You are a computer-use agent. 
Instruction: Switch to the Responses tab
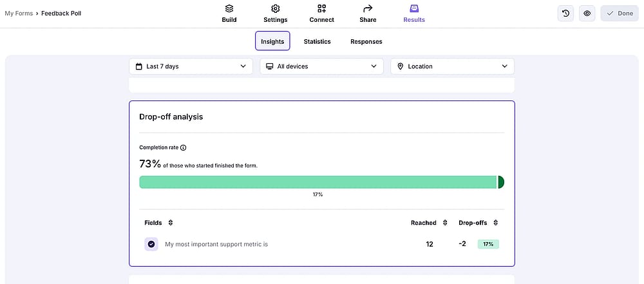pos(366,41)
